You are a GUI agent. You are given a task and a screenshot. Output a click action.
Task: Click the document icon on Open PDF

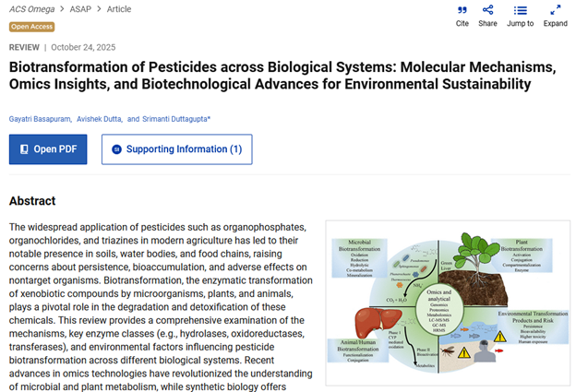[22, 149]
